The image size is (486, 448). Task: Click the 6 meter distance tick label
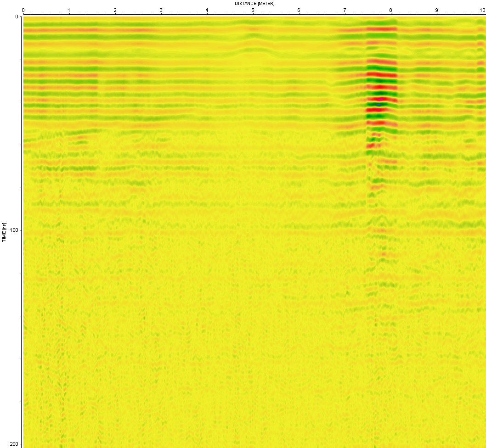click(299, 10)
